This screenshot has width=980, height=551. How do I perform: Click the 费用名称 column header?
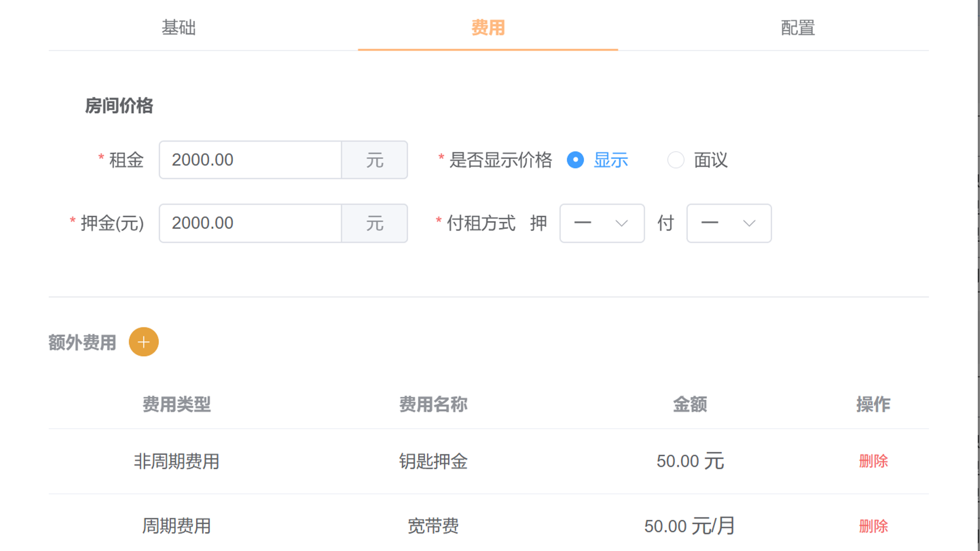click(x=433, y=404)
